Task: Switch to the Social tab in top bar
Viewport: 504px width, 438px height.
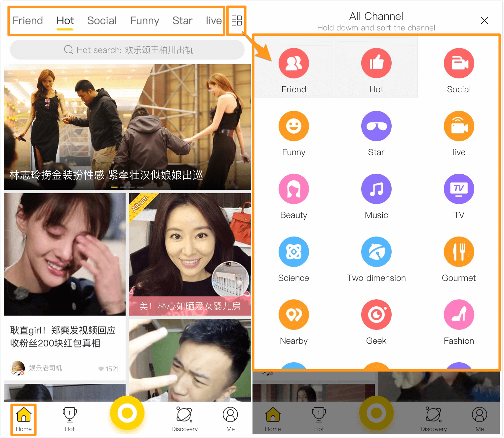Action: click(102, 21)
